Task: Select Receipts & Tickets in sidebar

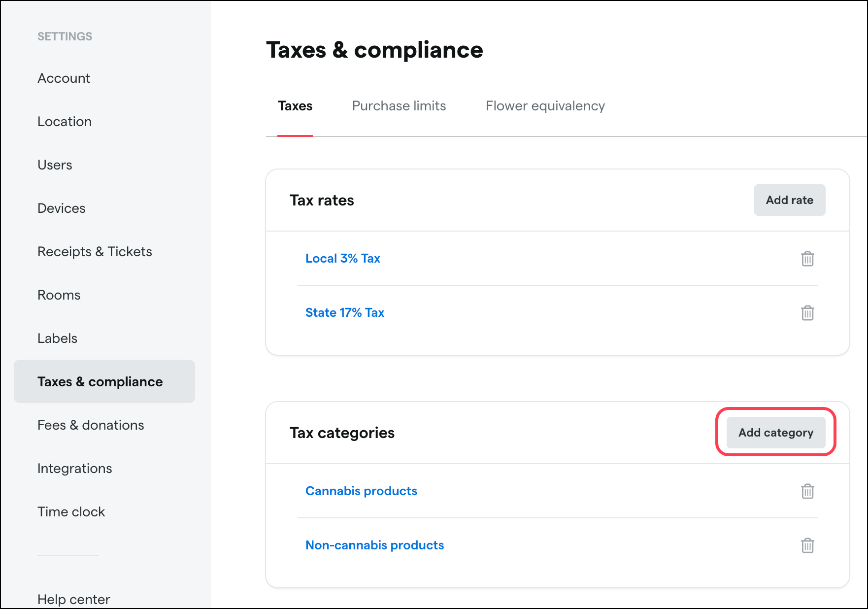Action: pos(95,252)
